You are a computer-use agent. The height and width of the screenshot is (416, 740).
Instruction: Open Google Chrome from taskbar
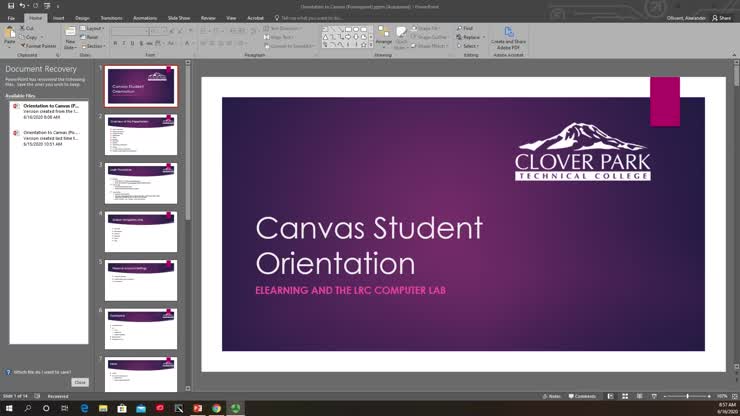coord(216,408)
